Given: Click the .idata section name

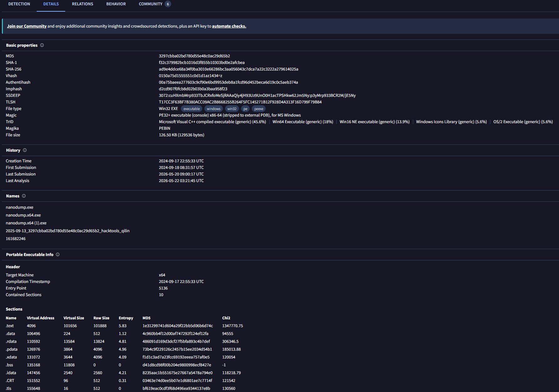Looking at the screenshot, I should (11, 373).
